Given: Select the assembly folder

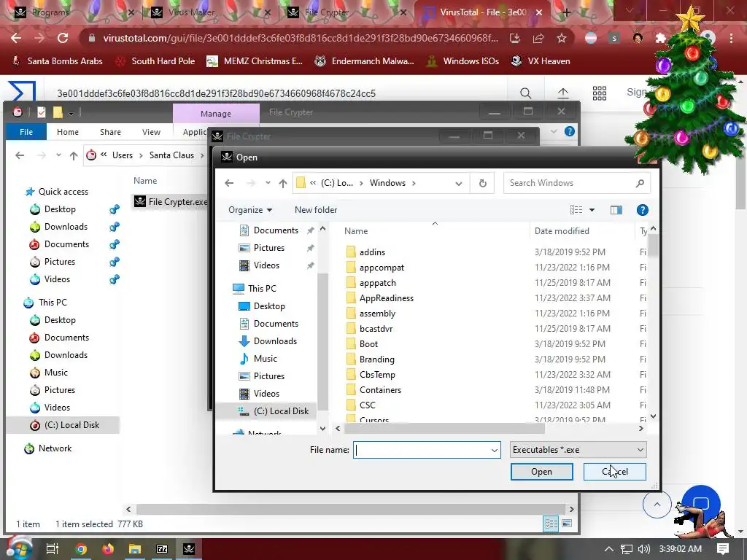Looking at the screenshot, I should (x=377, y=314).
